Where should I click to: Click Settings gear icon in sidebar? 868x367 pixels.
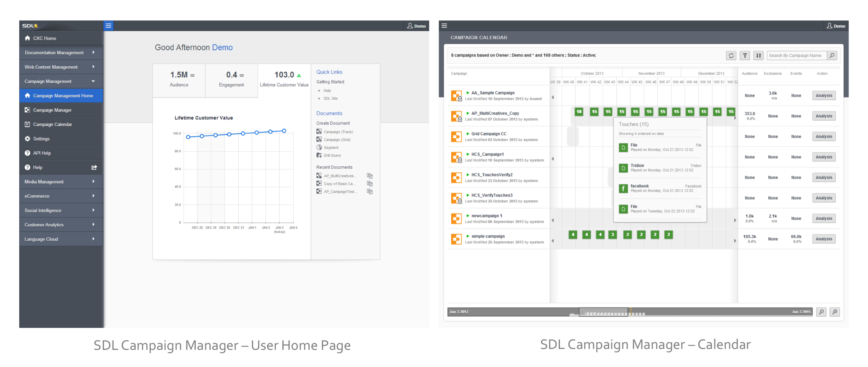[x=27, y=139]
